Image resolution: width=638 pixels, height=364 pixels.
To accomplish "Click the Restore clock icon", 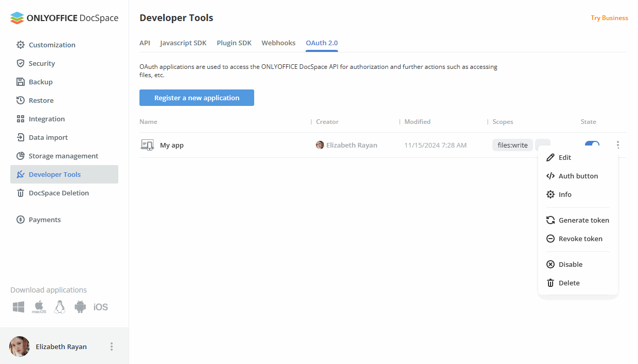I will [x=21, y=100].
